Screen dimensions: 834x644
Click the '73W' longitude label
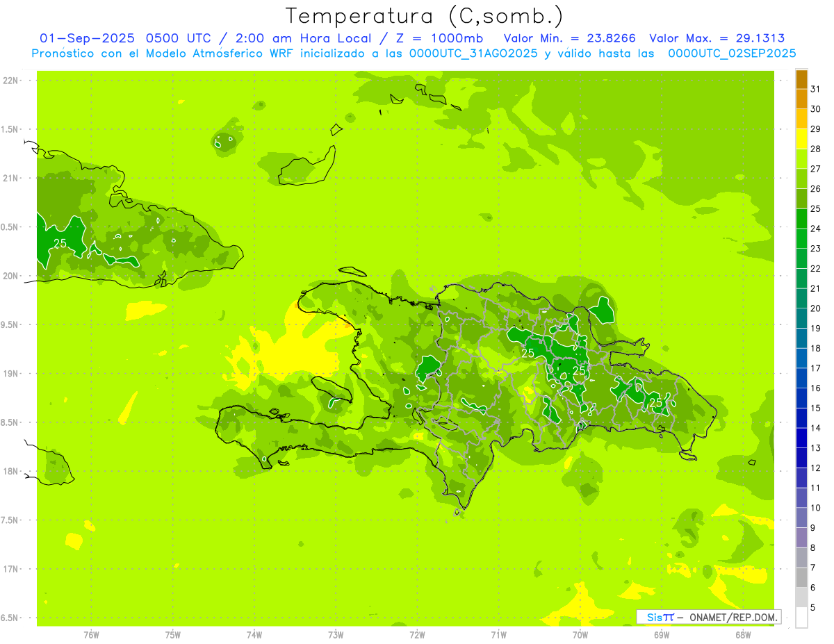[x=336, y=635]
